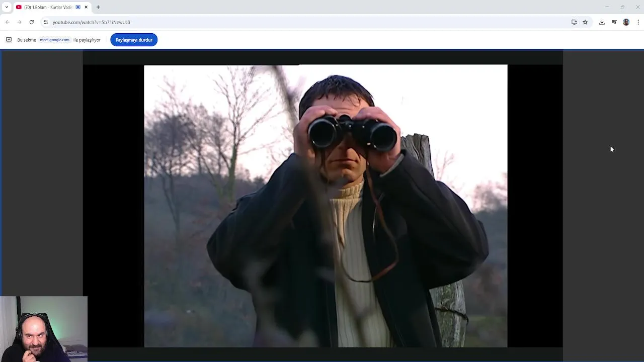Open the meet.google.com chip
This screenshot has height=362, width=644.
pyautogui.click(x=55, y=40)
